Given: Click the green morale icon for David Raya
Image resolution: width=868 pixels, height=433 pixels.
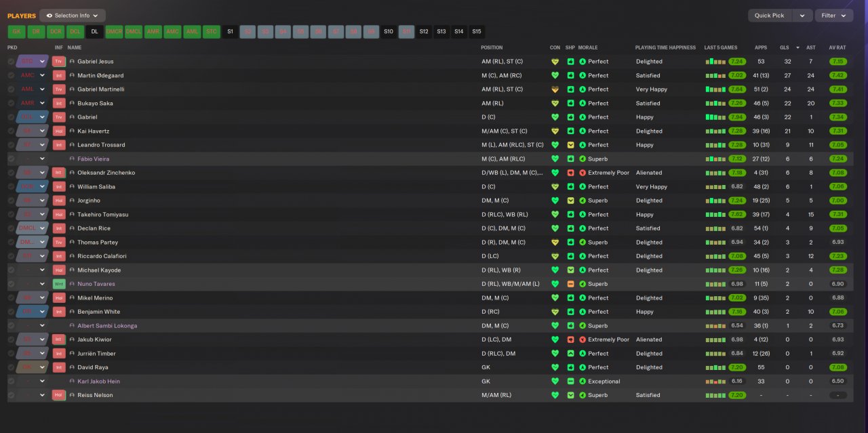Looking at the screenshot, I should coord(583,367).
